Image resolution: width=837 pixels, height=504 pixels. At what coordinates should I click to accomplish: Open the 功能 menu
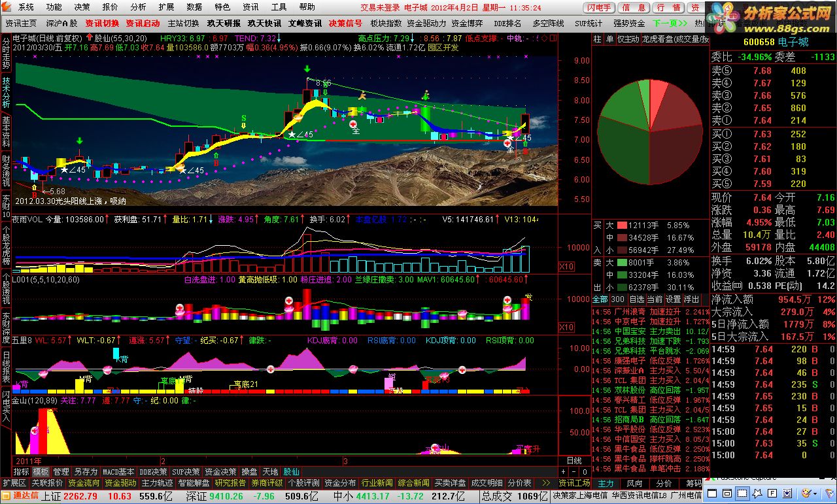click(54, 7)
